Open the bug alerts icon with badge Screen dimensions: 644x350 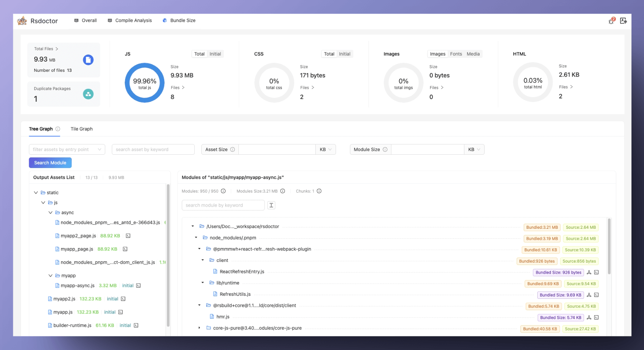pos(612,21)
